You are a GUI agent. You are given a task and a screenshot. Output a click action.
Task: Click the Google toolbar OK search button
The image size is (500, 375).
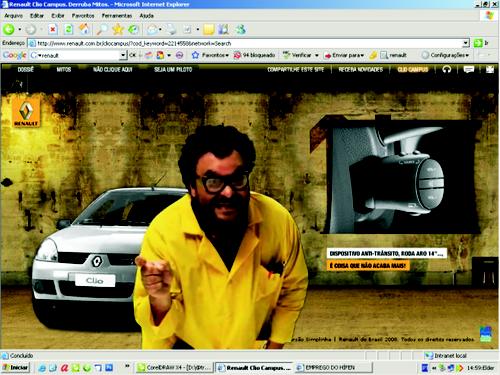[x=132, y=55]
